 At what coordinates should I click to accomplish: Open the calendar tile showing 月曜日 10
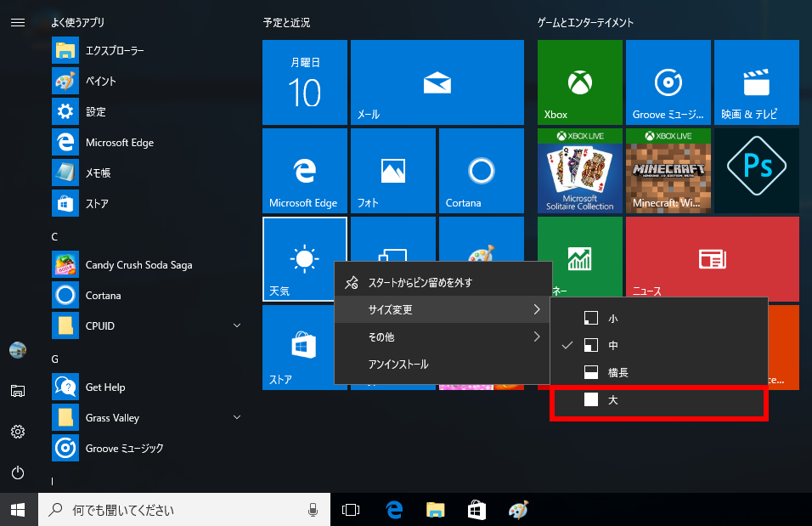coord(304,82)
